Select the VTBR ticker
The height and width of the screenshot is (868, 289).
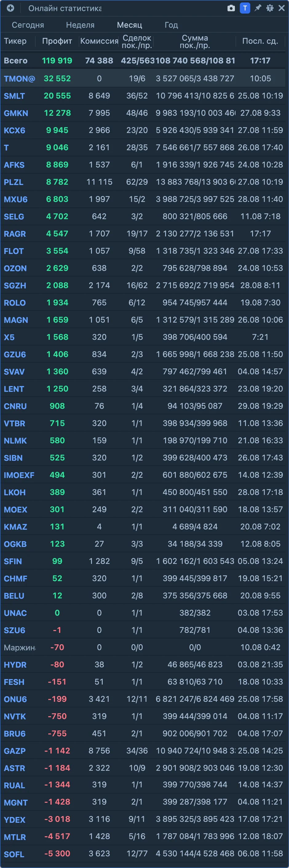14,424
